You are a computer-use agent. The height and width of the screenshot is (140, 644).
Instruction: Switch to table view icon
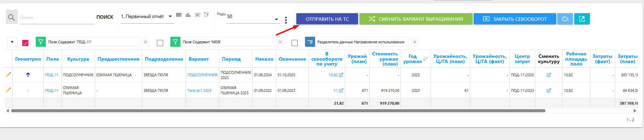pyautogui.click(x=179, y=15)
